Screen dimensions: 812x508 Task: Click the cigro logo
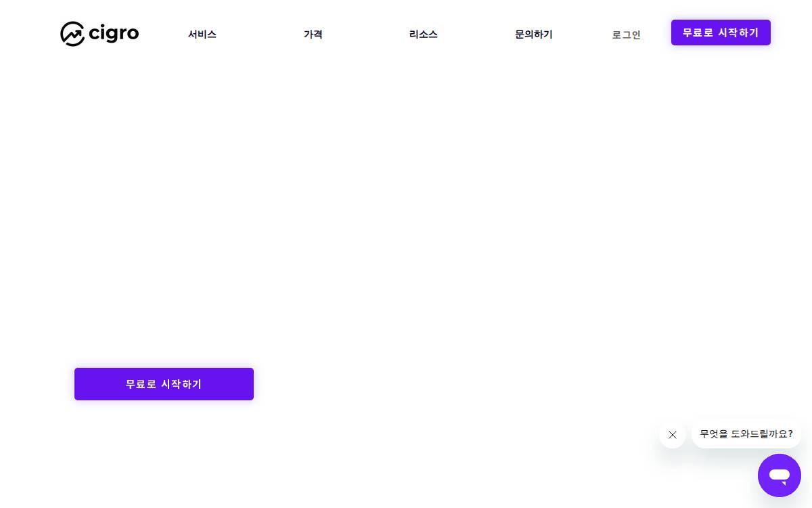[x=99, y=34]
